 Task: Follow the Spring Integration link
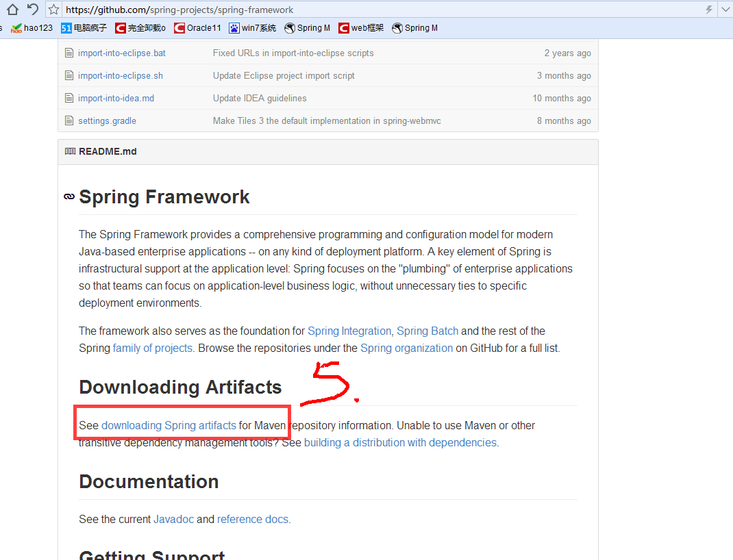tap(349, 331)
